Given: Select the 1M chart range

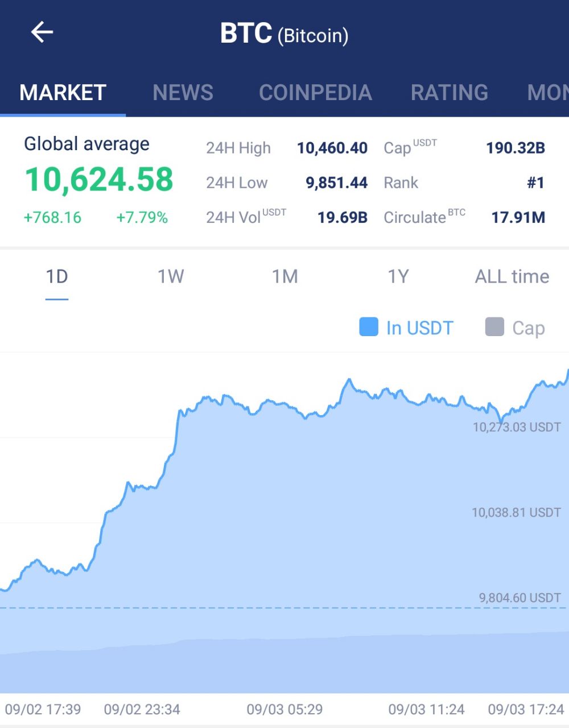Looking at the screenshot, I should (284, 276).
